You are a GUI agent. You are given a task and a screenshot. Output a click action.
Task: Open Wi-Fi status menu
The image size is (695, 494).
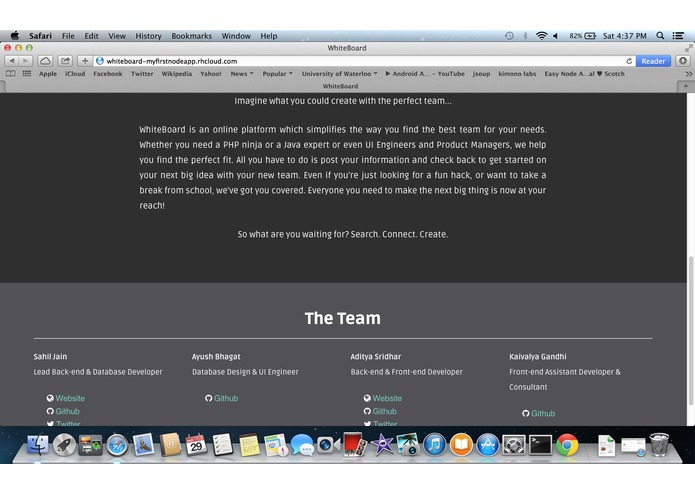point(541,35)
